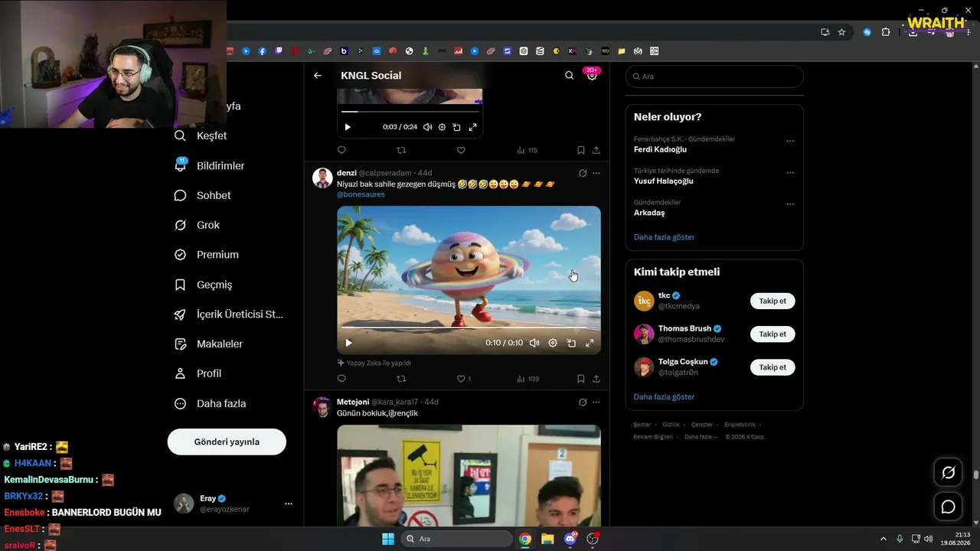
Task: Open the Windows Start menu
Action: click(x=388, y=539)
